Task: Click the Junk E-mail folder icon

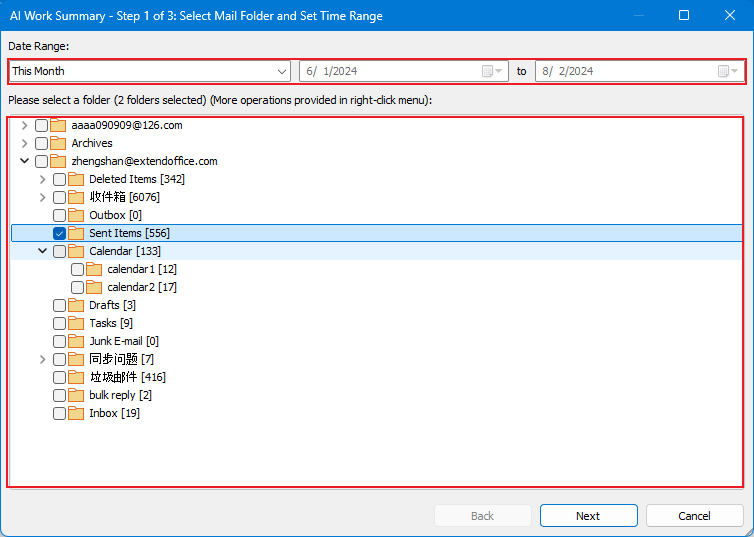Action: [x=77, y=341]
